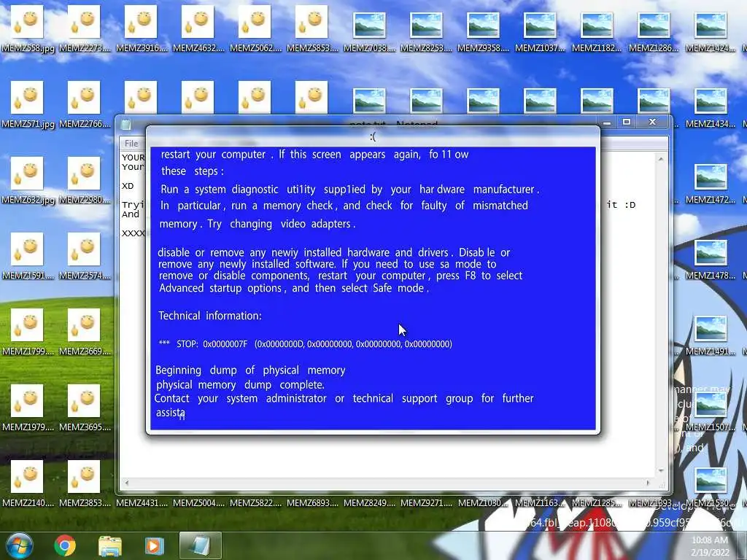The height and width of the screenshot is (560, 747).
Task: Click the MEMZ5004 file label
Action: [x=198, y=503]
